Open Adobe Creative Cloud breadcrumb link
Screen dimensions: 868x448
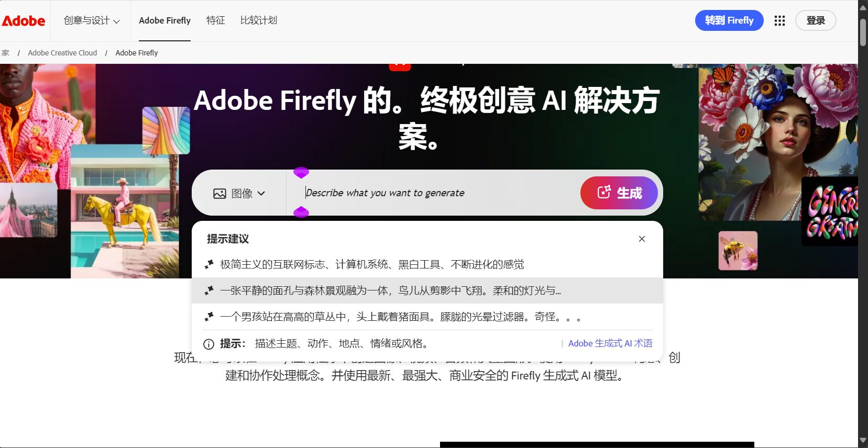pyautogui.click(x=62, y=53)
